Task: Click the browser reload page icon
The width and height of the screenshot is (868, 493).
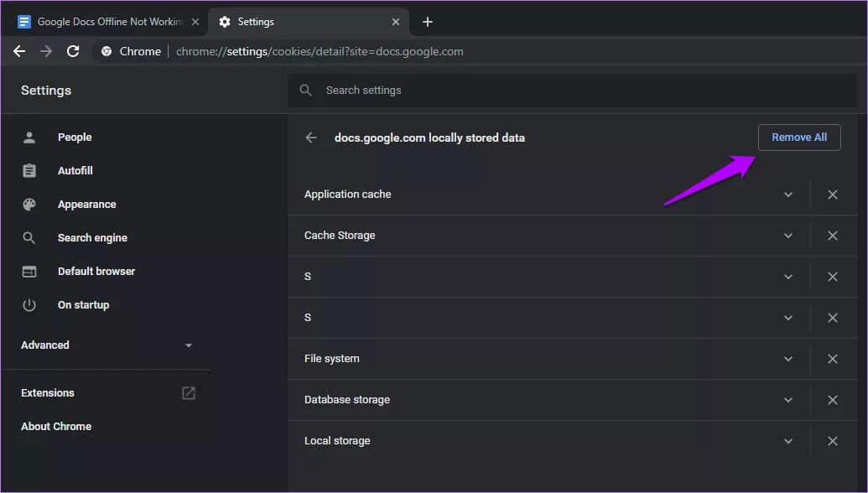Action: pos(73,51)
